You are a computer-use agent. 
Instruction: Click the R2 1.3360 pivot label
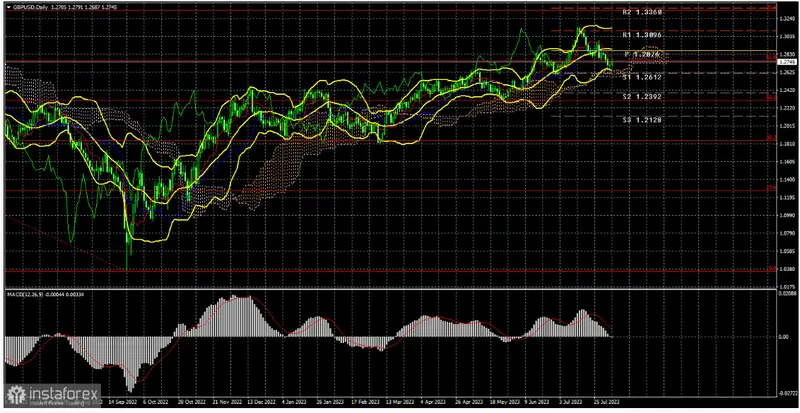pyautogui.click(x=642, y=11)
